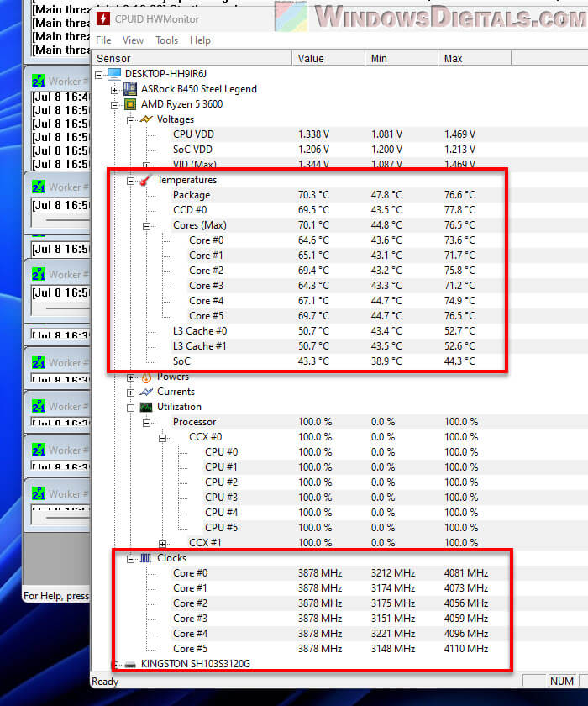Select the Package temperature row
The width and height of the screenshot is (588, 706).
tap(339, 195)
